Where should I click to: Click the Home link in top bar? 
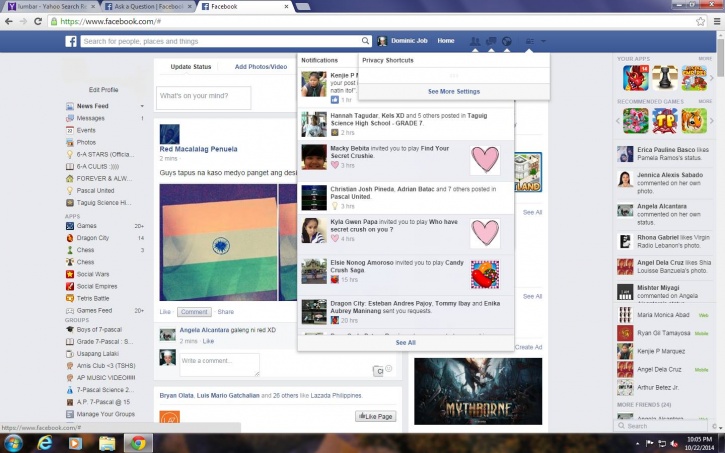point(446,41)
